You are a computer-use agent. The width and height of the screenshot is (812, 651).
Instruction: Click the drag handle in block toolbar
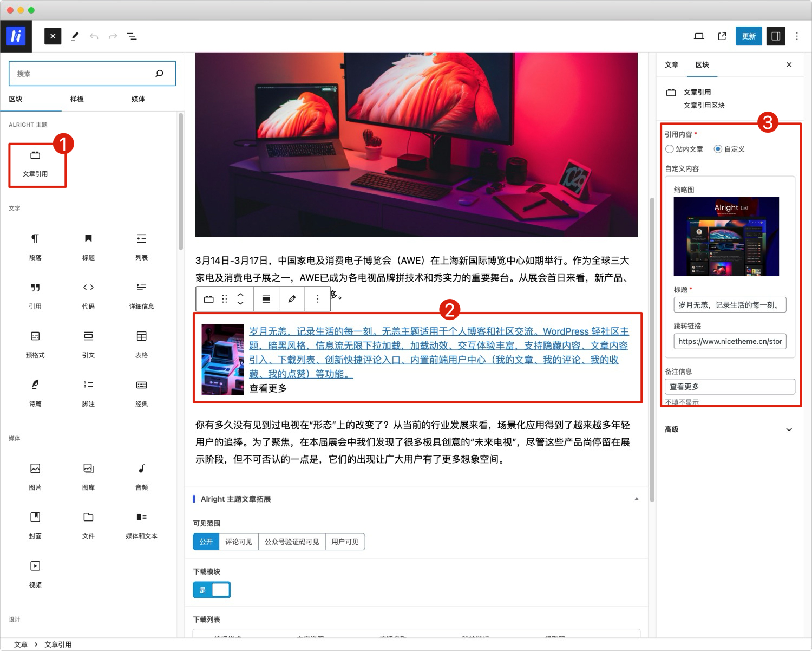click(x=225, y=299)
